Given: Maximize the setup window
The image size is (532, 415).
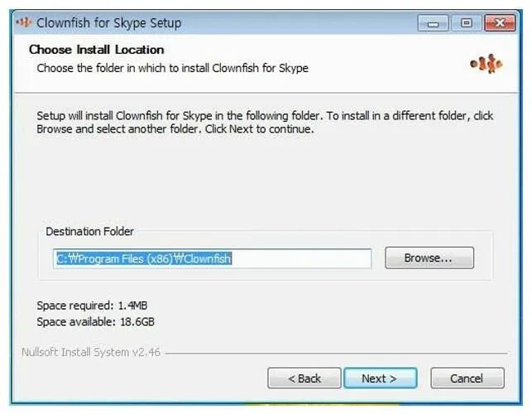Looking at the screenshot, I should point(466,23).
